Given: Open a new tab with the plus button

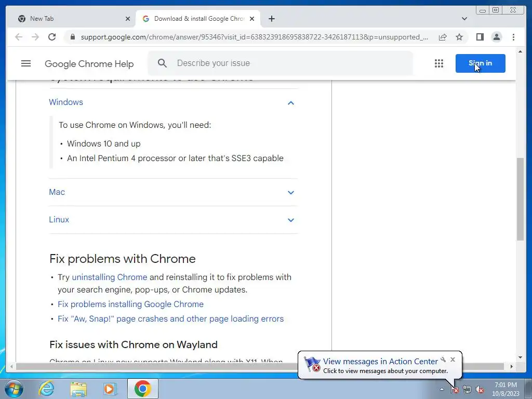Looking at the screenshot, I should click(272, 19).
